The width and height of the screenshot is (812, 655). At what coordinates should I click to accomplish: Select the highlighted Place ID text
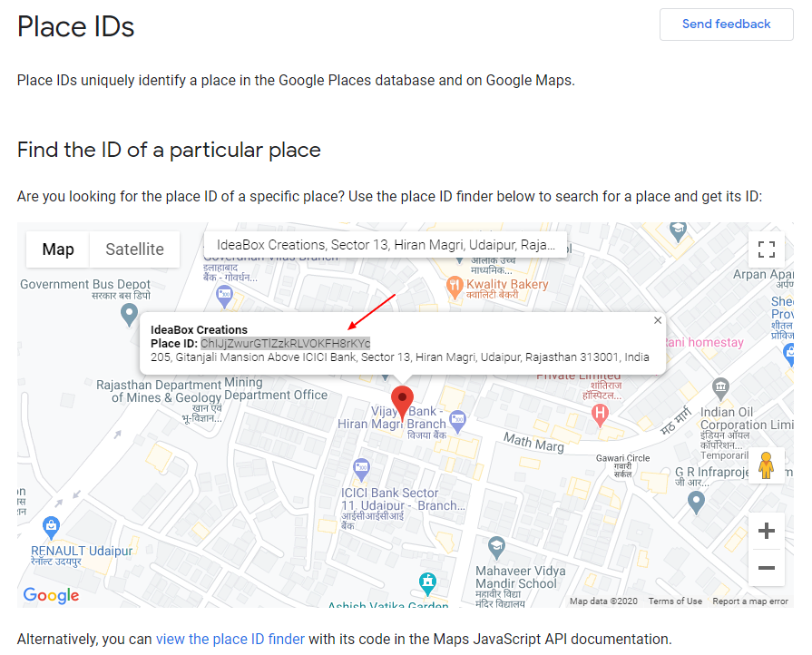point(286,343)
